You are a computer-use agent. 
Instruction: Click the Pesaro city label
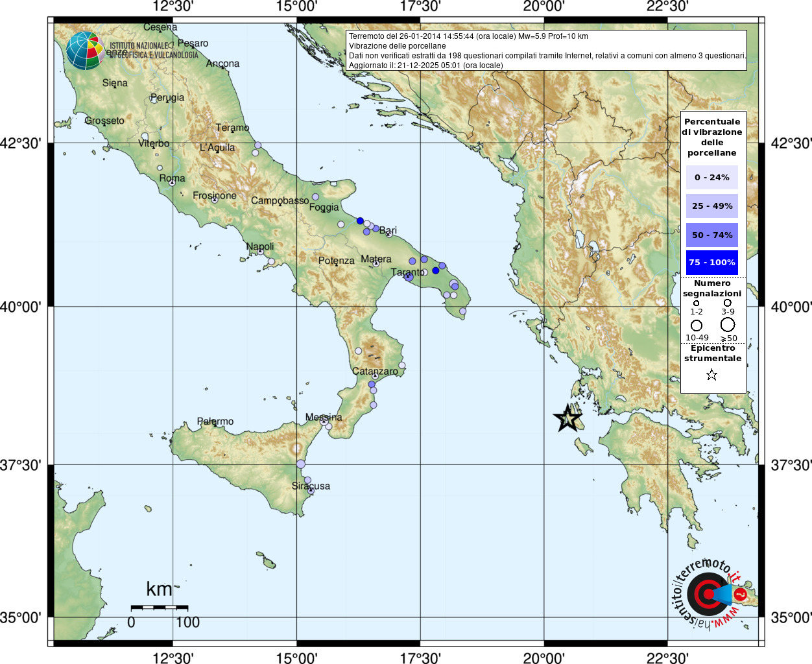pyautogui.click(x=193, y=43)
